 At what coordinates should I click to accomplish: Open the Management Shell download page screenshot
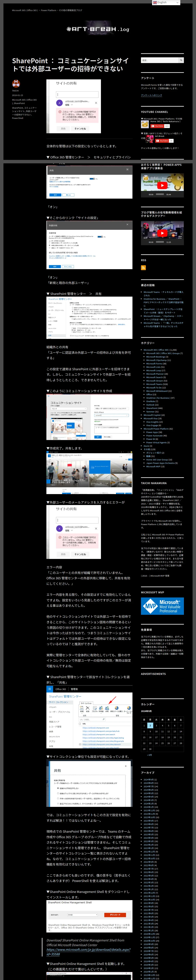click(x=90, y=916)
